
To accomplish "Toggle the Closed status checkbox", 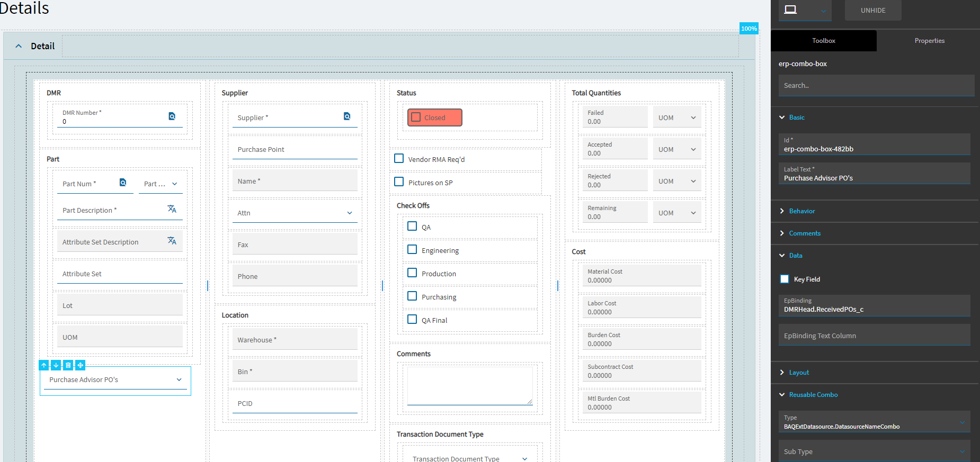I will tap(416, 117).
